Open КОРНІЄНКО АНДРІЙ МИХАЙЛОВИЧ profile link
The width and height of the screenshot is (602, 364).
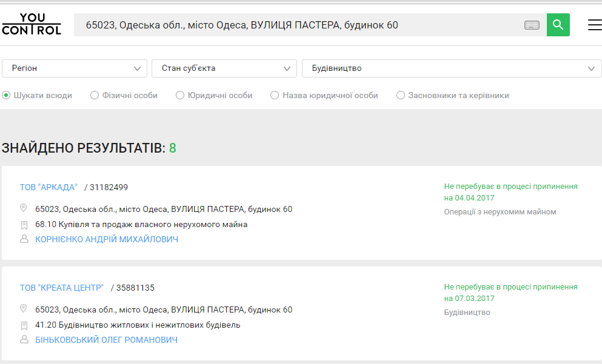pyautogui.click(x=107, y=239)
